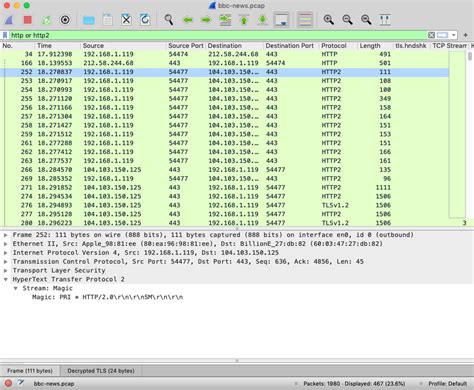
Task: Go back to the previous packet
Action: click(x=188, y=20)
